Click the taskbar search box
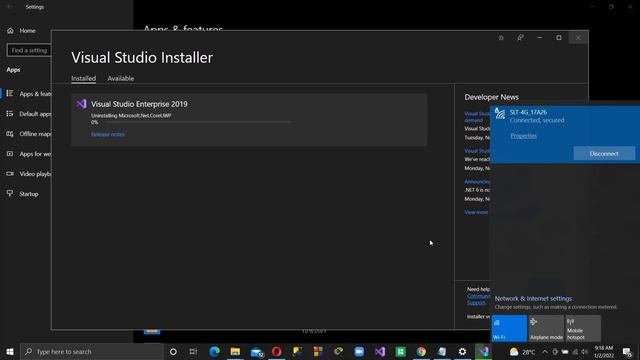Viewport: 640px width, 360px height. (x=91, y=351)
